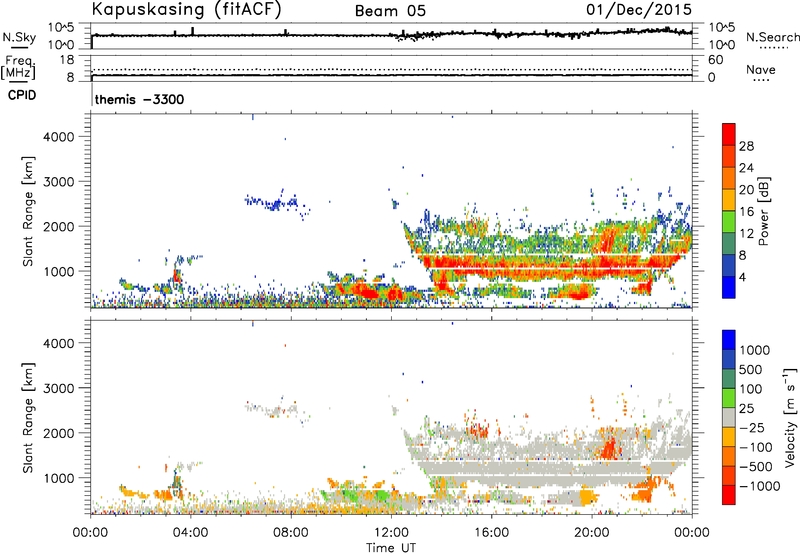This screenshot has width=800, height=554.
Task: Click the '18' frequency axis value
Action: point(67,59)
